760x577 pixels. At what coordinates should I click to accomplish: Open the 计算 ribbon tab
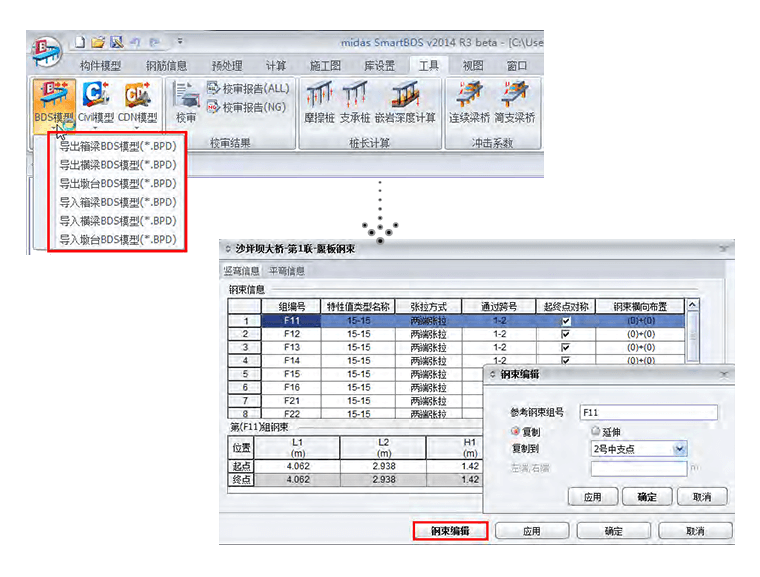coord(276,65)
